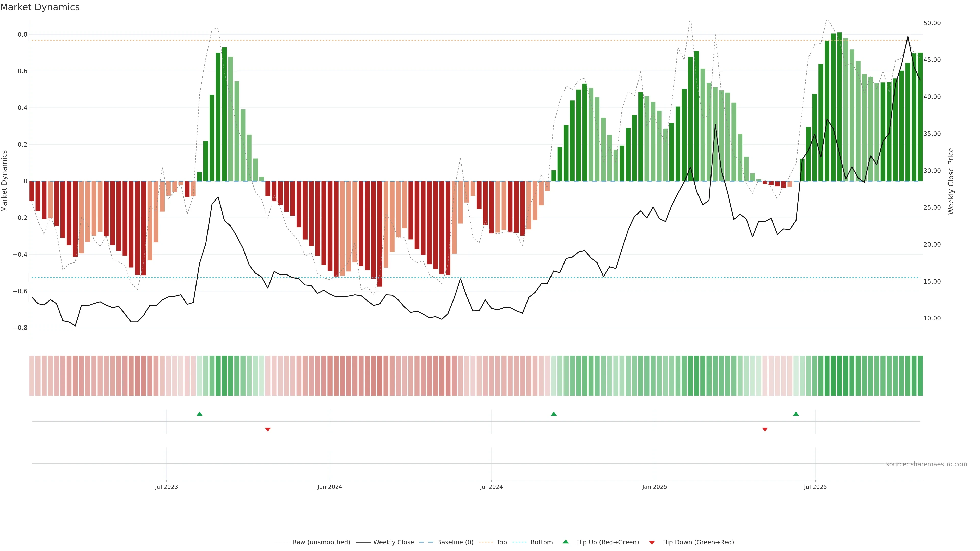This screenshot has height=551, width=980.
Task: Toggle the Weekly Close legend entry
Action: point(393,542)
